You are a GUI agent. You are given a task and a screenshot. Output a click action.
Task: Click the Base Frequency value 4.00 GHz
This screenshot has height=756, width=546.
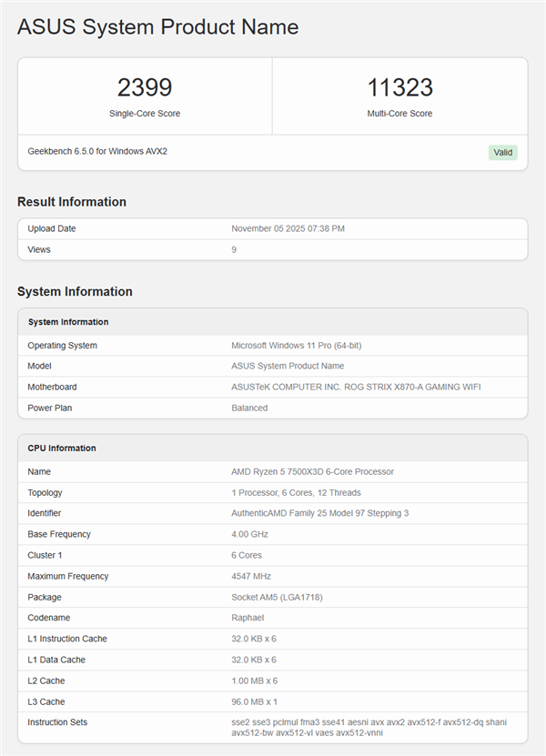pos(250,534)
